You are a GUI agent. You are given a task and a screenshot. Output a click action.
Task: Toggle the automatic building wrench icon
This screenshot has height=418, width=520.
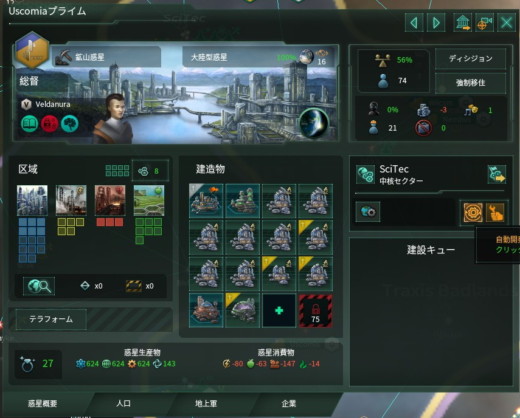coord(495,212)
